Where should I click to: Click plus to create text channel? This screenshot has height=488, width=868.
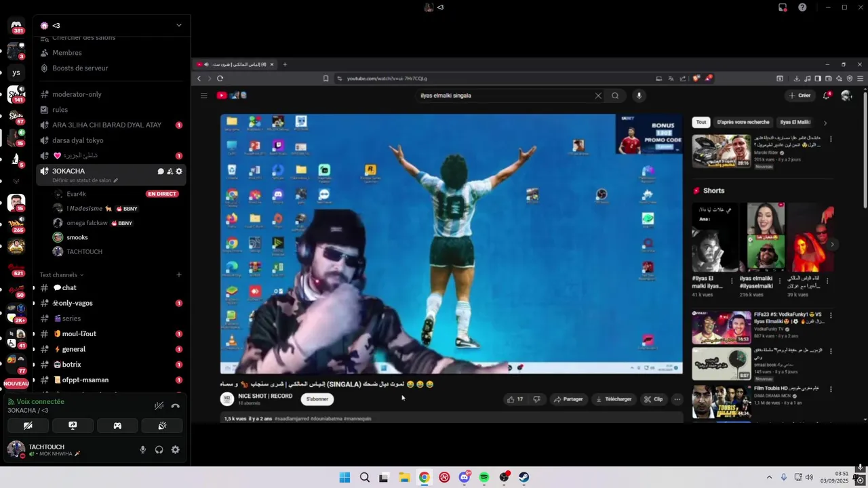[179, 275]
